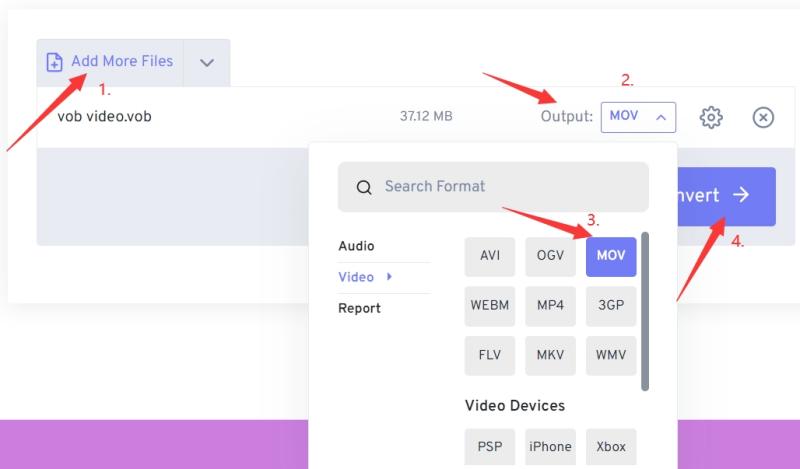Remove vob video.vob with the X icon
800x469 pixels.
point(763,117)
